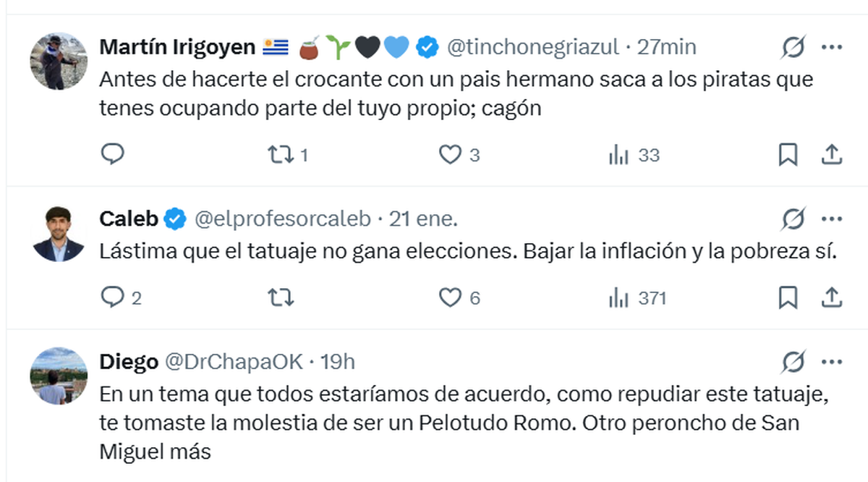Retweet Caleb's post about tatuaje

click(x=278, y=297)
